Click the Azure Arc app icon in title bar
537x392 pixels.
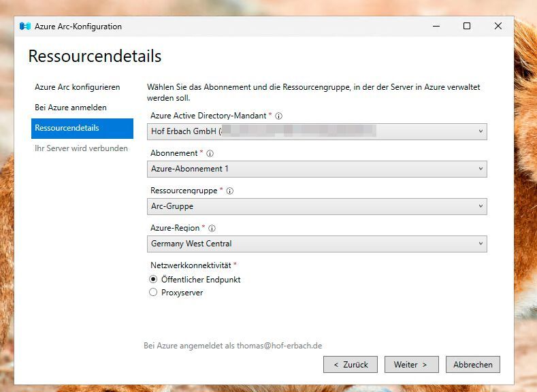point(25,27)
